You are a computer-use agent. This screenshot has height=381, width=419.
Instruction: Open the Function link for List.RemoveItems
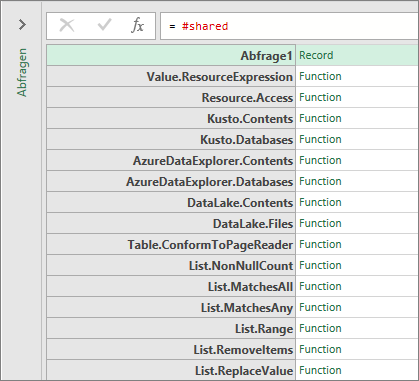tap(320, 349)
